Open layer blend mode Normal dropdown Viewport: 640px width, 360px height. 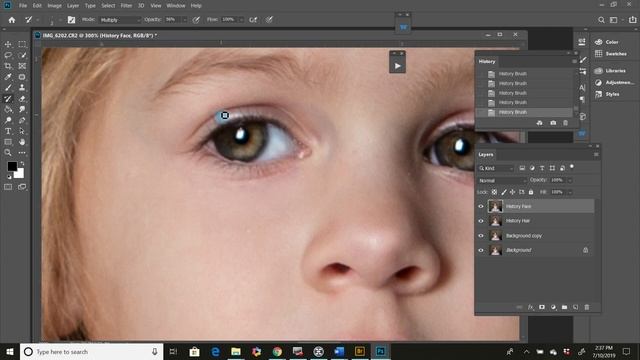click(502, 180)
